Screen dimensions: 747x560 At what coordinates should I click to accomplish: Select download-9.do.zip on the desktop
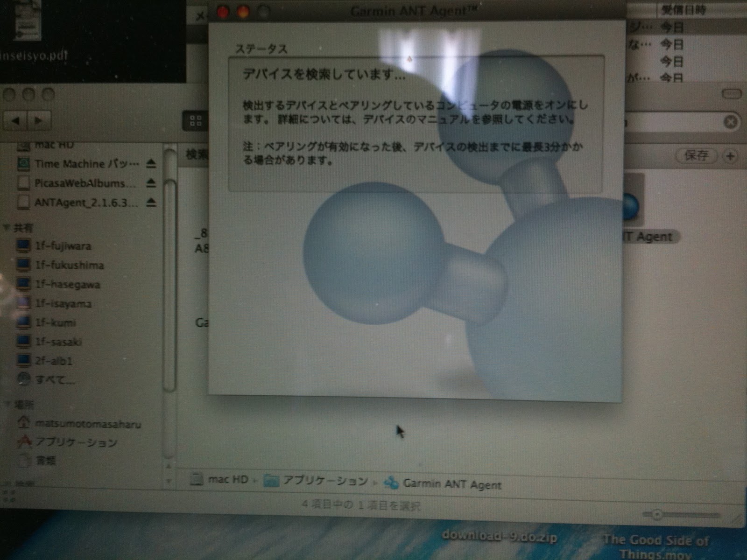point(499,537)
